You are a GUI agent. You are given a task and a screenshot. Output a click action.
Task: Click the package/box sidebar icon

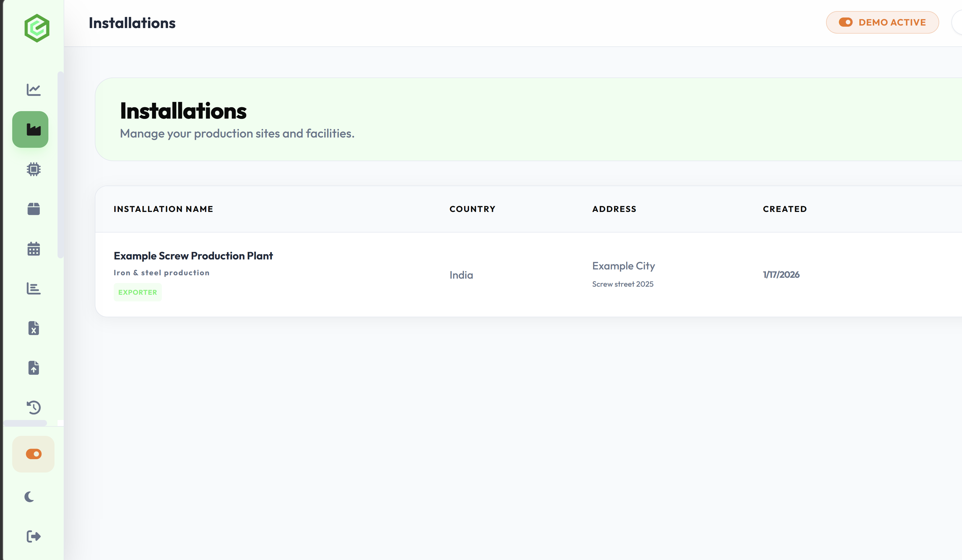34,209
